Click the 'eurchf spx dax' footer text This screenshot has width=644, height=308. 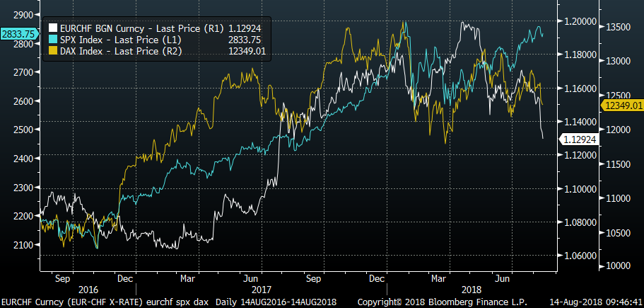tap(179, 302)
